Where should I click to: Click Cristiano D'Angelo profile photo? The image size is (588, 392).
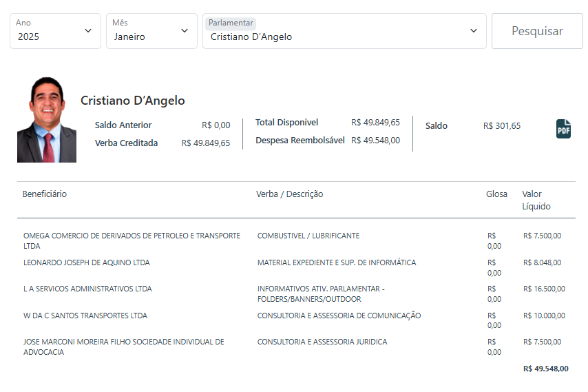[47, 120]
